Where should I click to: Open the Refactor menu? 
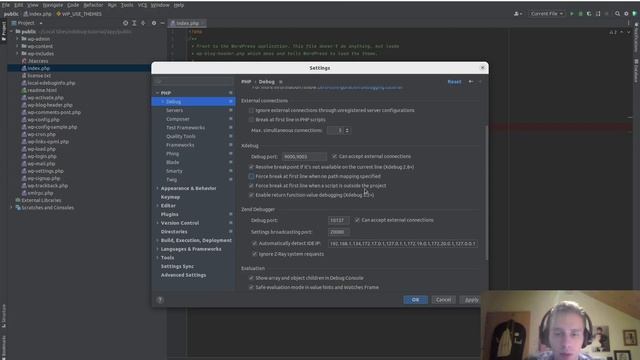[93, 5]
